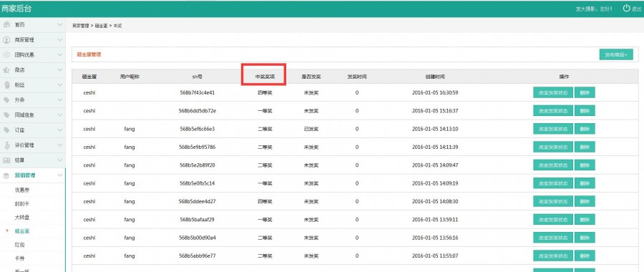Open the 砸金蛋 submenu item
644x272 pixels.
(22, 231)
